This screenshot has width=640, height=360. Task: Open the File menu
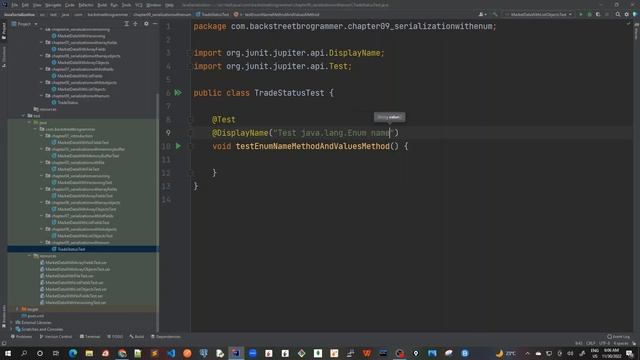point(15,5)
